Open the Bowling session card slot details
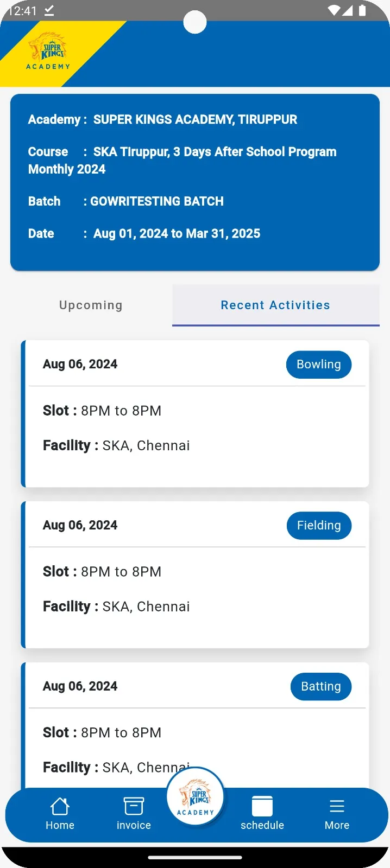 click(102, 411)
